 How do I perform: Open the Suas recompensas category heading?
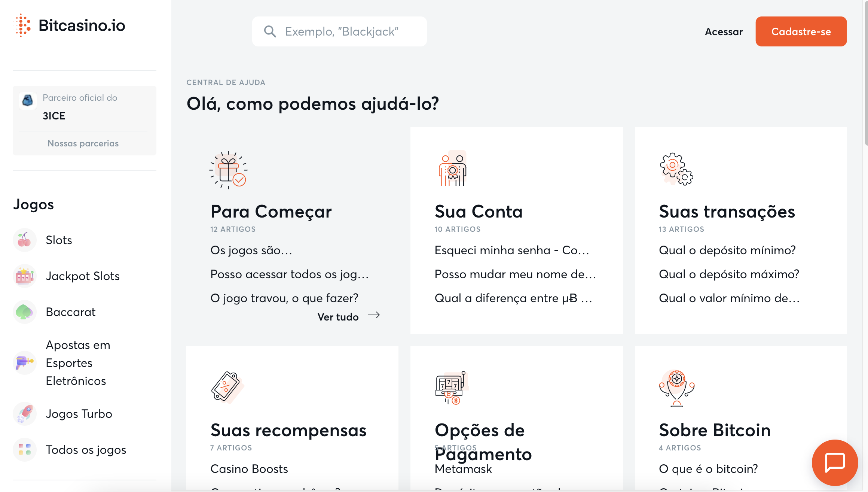[288, 430]
